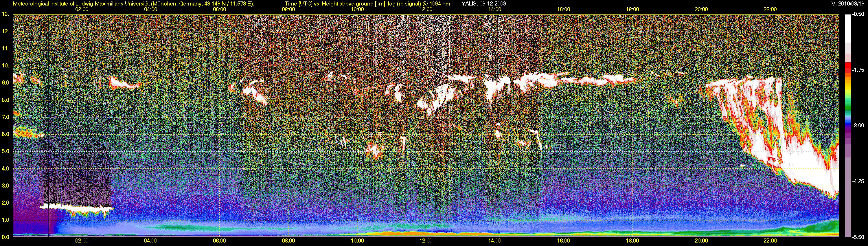Select the 04:00 label on the top time axis
This screenshot has width=868, height=246.
pyautogui.click(x=151, y=10)
